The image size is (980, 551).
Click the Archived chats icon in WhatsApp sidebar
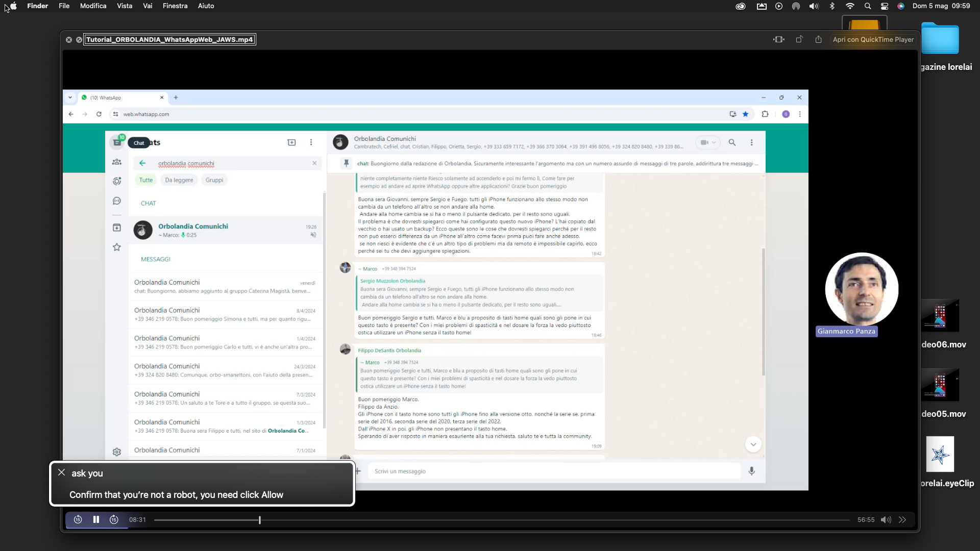[117, 228]
